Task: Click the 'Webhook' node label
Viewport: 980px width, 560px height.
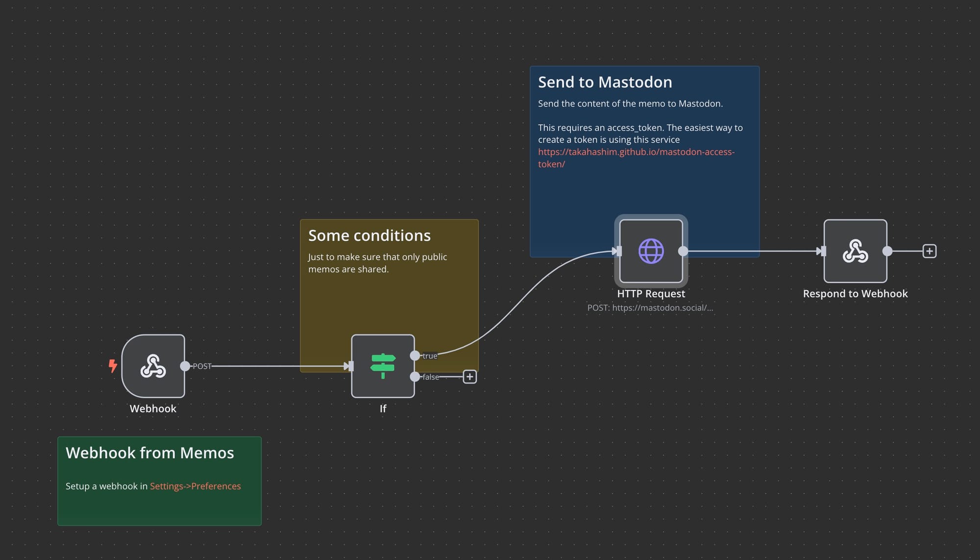Action: 153,408
